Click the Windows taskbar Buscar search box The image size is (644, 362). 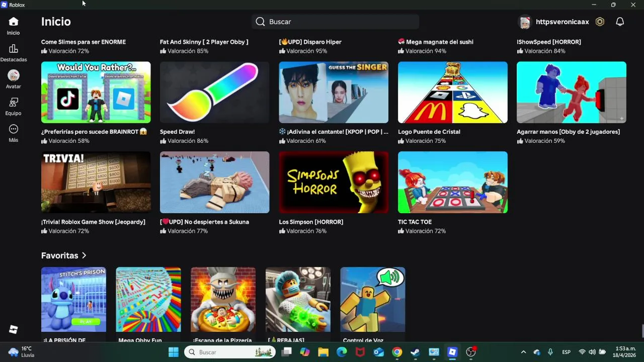230,352
